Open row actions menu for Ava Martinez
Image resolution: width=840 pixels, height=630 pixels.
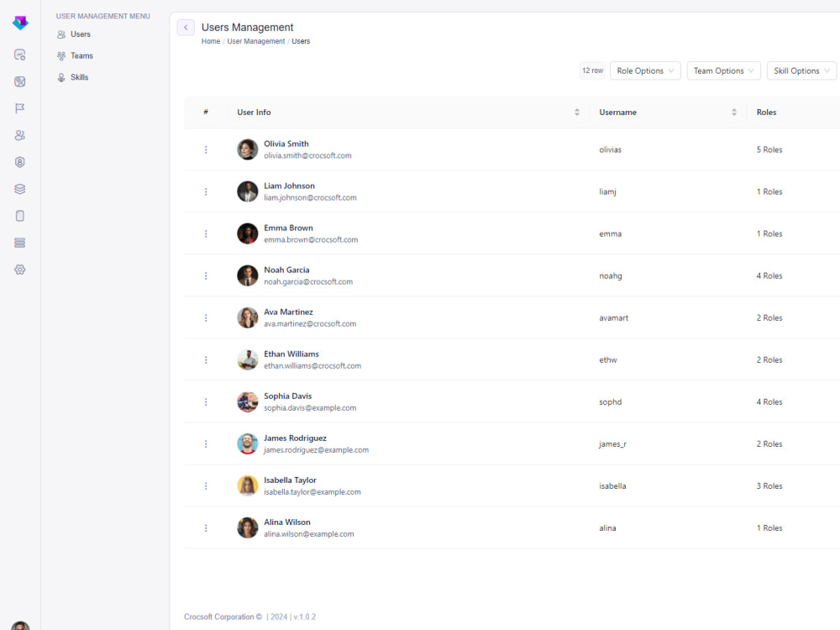206,318
